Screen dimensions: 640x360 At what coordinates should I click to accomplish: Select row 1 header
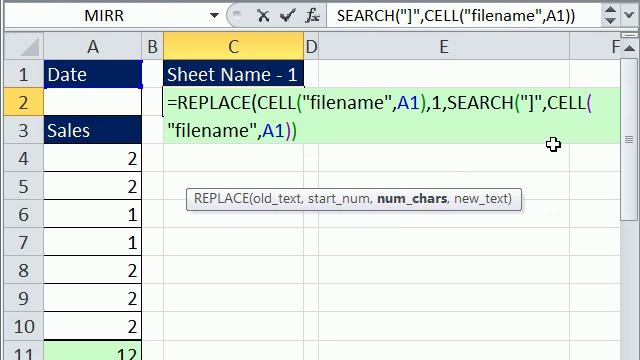pyautogui.click(x=24, y=74)
